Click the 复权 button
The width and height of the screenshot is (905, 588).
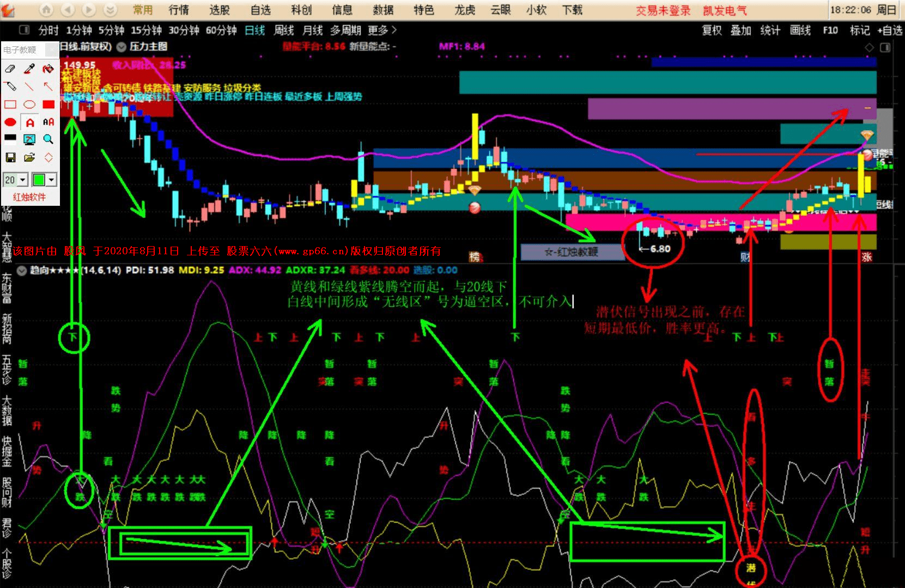pos(712,30)
